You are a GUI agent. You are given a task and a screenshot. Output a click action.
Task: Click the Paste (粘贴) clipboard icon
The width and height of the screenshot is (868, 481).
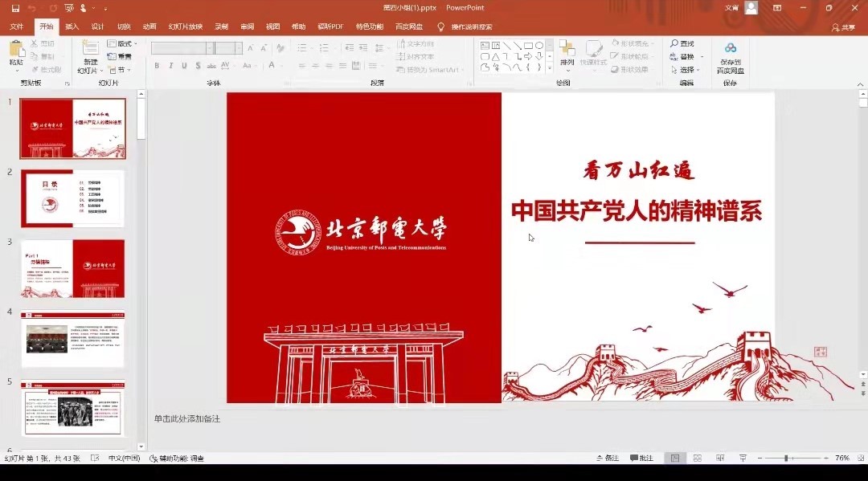click(16, 49)
